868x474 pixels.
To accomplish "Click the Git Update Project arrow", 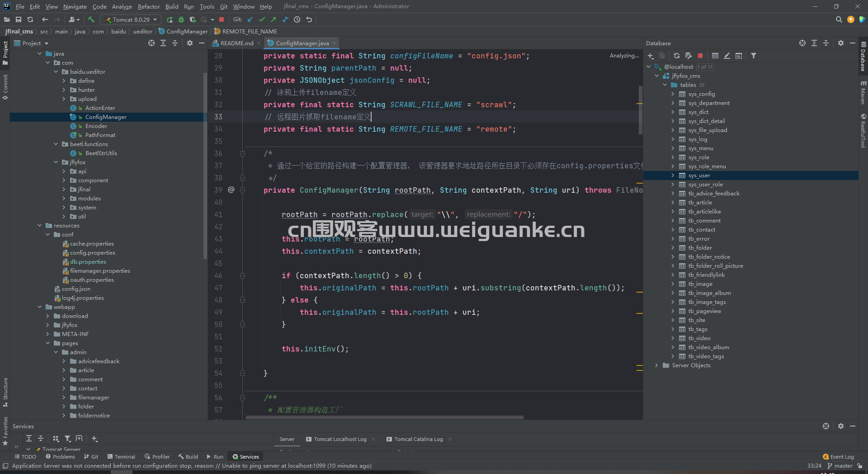I will 250,19.
